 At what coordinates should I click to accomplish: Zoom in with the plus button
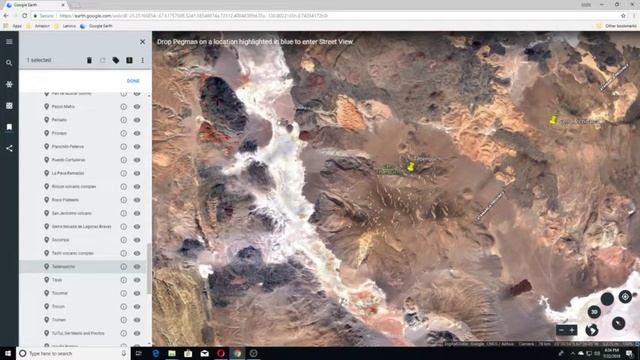572,330
